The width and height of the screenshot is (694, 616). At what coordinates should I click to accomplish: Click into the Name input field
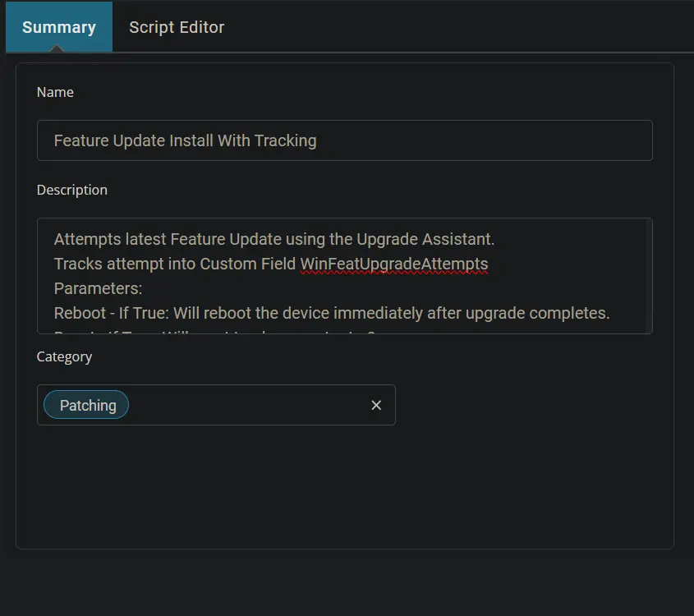(345, 140)
